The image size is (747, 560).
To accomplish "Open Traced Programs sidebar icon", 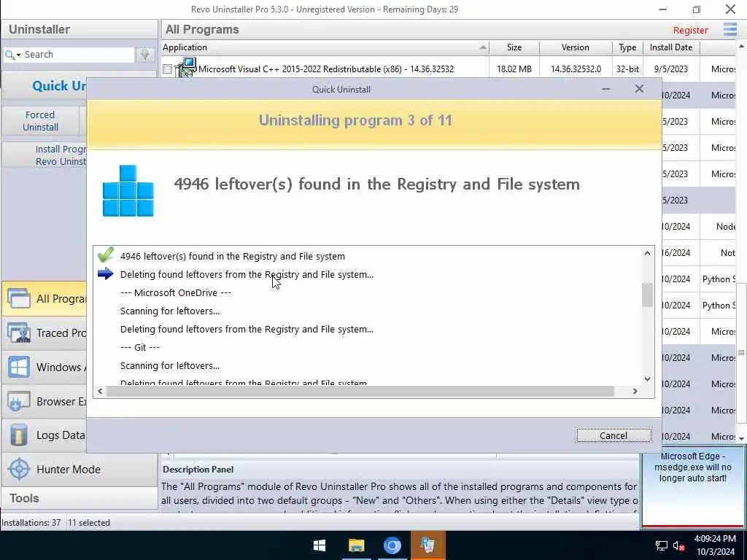I will pyautogui.click(x=18, y=332).
